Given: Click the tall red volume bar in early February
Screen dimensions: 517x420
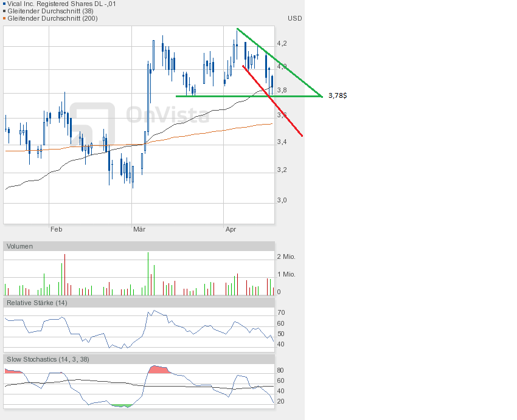Looking at the screenshot, I should click(64, 275).
